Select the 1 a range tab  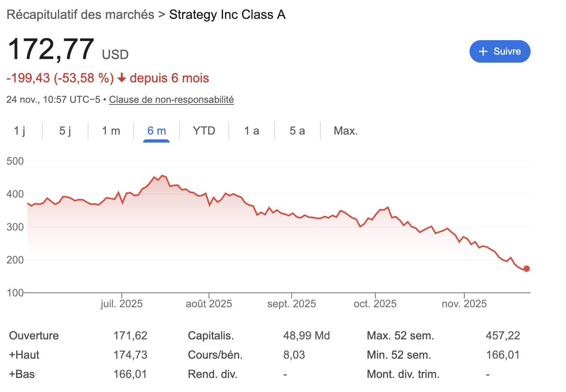pyautogui.click(x=252, y=131)
